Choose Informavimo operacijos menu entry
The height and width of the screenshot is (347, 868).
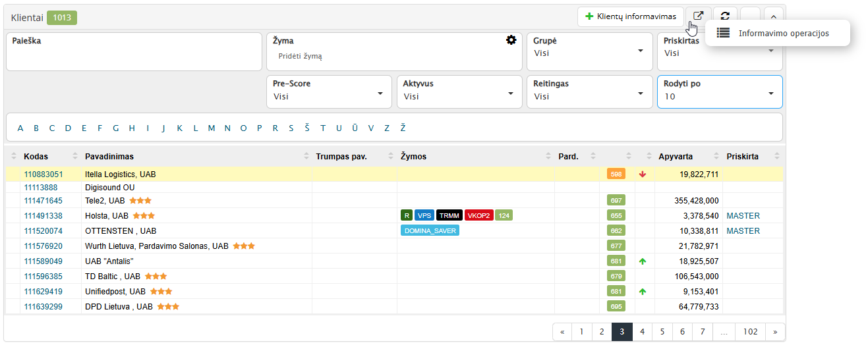[783, 34]
